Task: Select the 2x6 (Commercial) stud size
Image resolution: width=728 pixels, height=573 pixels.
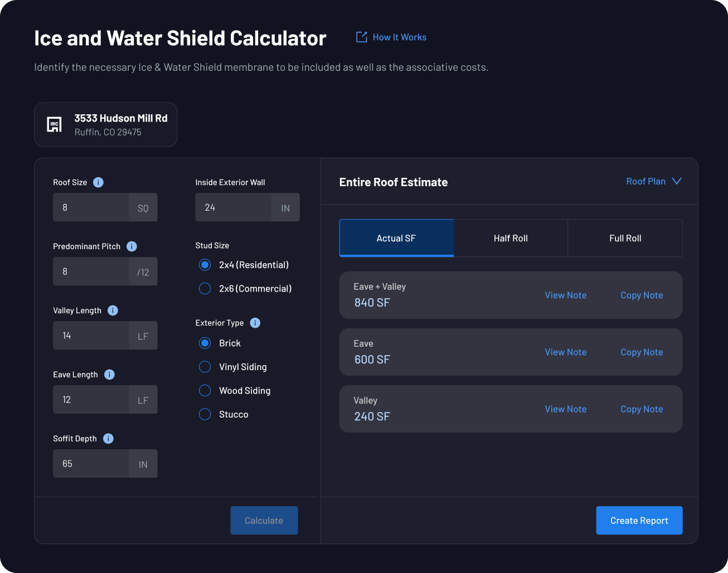Action: (x=205, y=289)
